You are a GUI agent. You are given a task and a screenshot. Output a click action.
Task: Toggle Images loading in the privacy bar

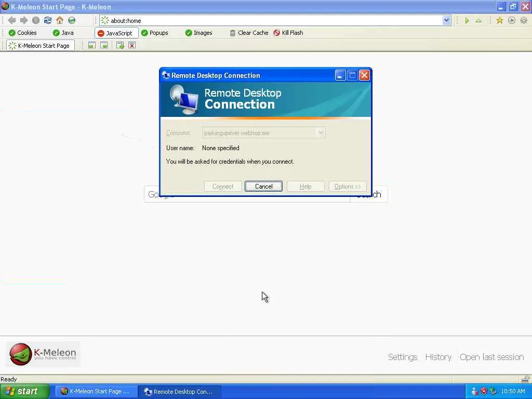point(199,33)
